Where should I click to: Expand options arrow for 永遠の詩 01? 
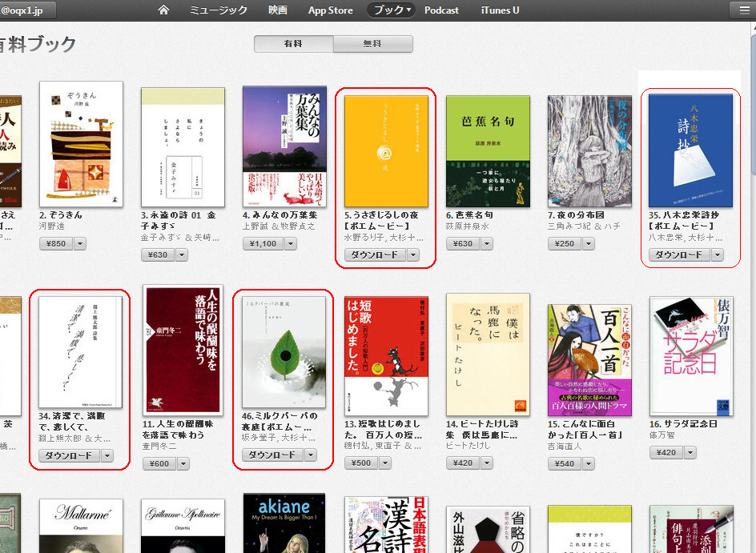[182, 254]
